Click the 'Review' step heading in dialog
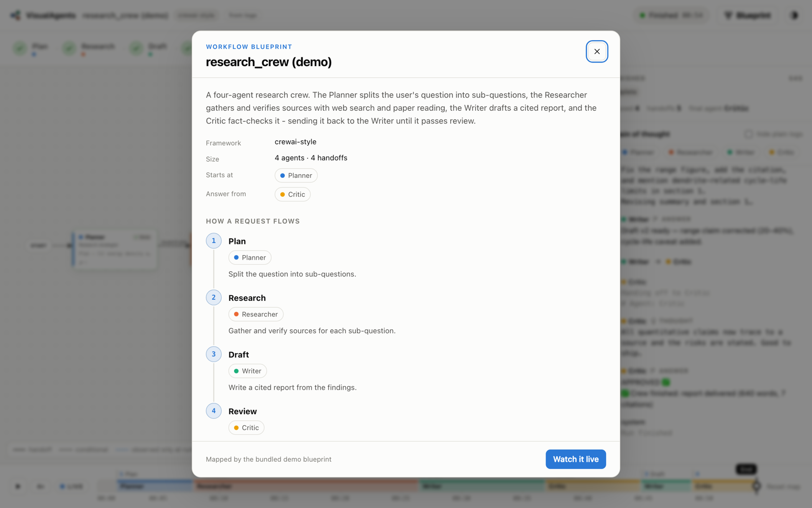Viewport: 812px width, 508px height. tap(243, 411)
